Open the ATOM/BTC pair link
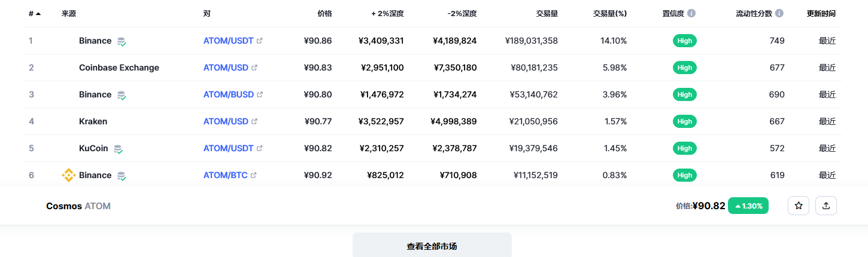The image size is (868, 257). pos(226,175)
